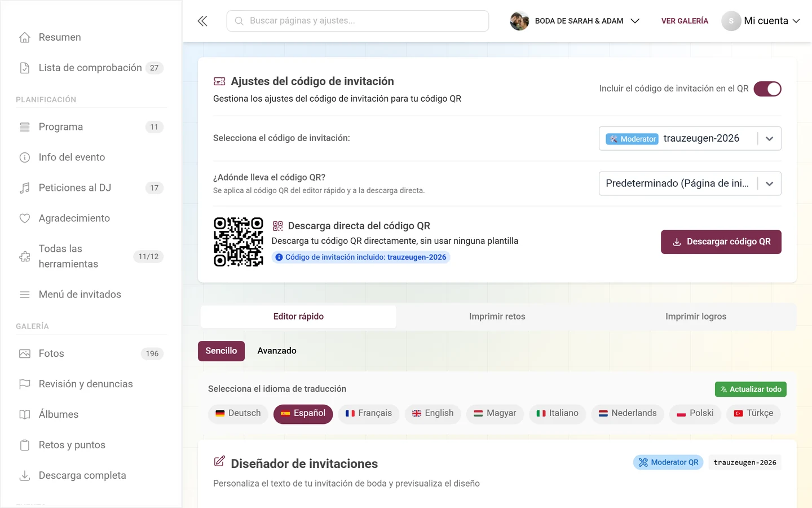Expand BODA DE SARAH & ADAM event selector
Screen dimensions: 812x508
point(575,21)
